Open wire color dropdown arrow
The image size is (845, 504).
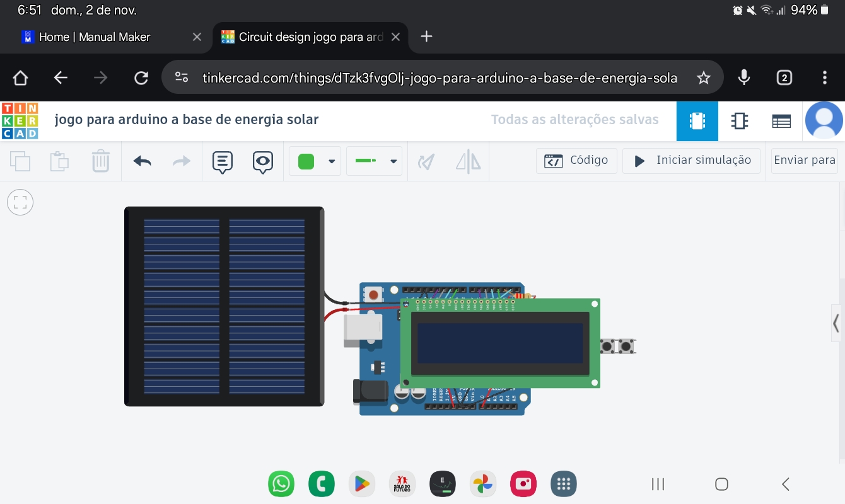coord(332,161)
